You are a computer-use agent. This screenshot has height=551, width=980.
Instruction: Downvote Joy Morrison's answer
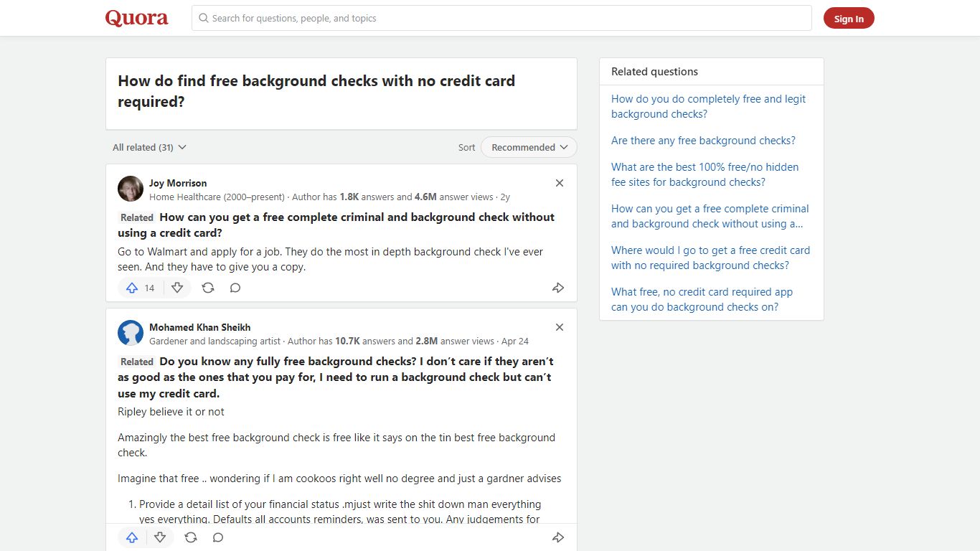pos(177,288)
